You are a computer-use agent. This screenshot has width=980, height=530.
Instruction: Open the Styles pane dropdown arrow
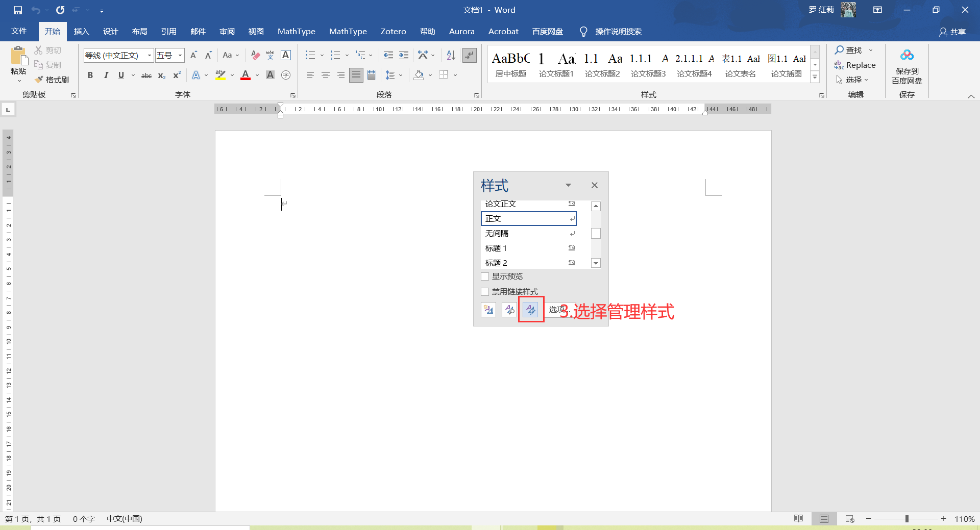pyautogui.click(x=568, y=185)
